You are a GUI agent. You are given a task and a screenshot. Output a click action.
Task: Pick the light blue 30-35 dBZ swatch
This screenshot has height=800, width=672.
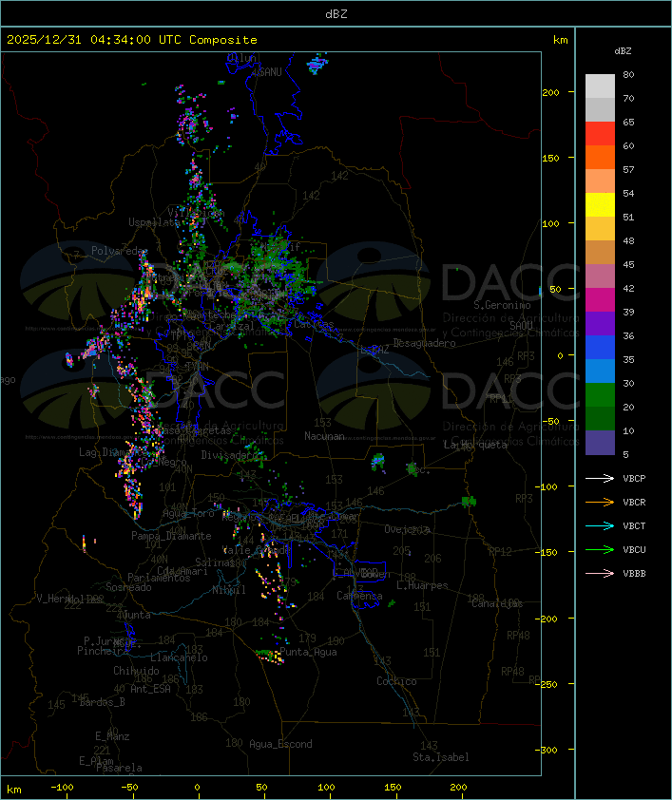(600, 371)
